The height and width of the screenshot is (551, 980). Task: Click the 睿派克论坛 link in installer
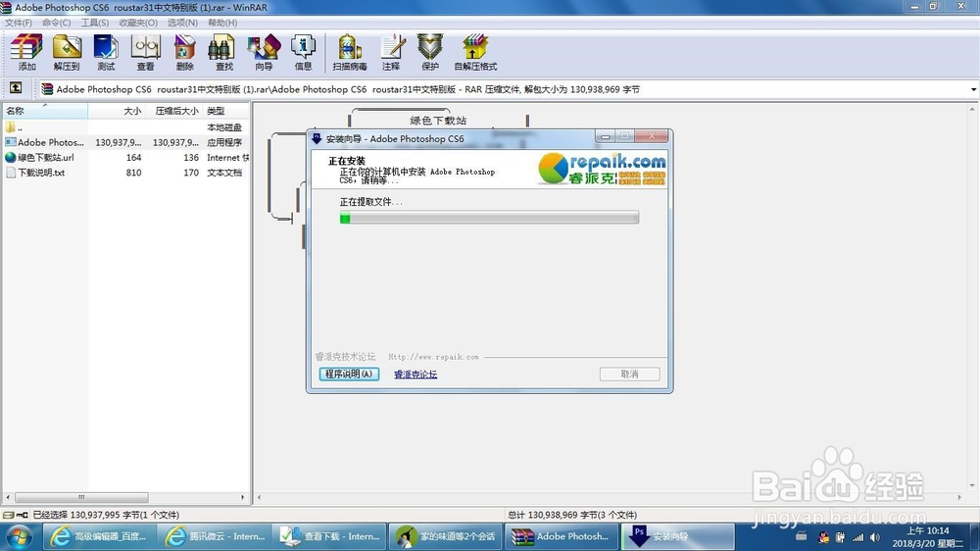(x=416, y=375)
